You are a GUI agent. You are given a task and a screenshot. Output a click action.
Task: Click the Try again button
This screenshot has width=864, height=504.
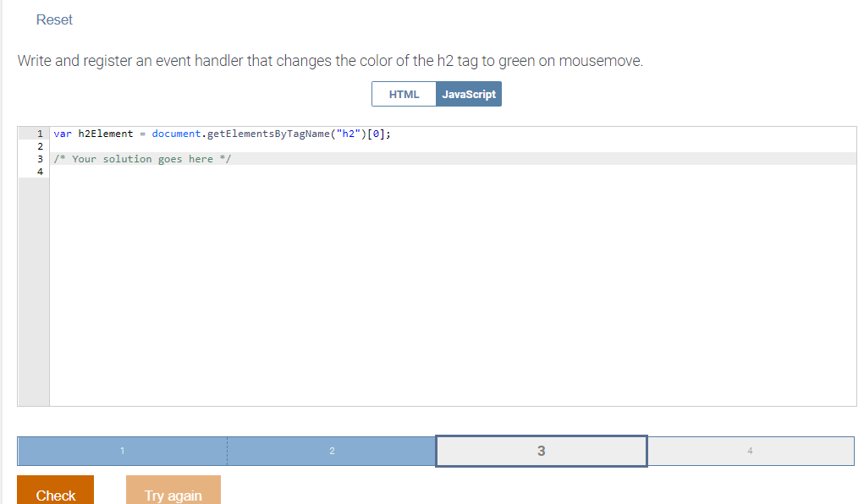173,490
